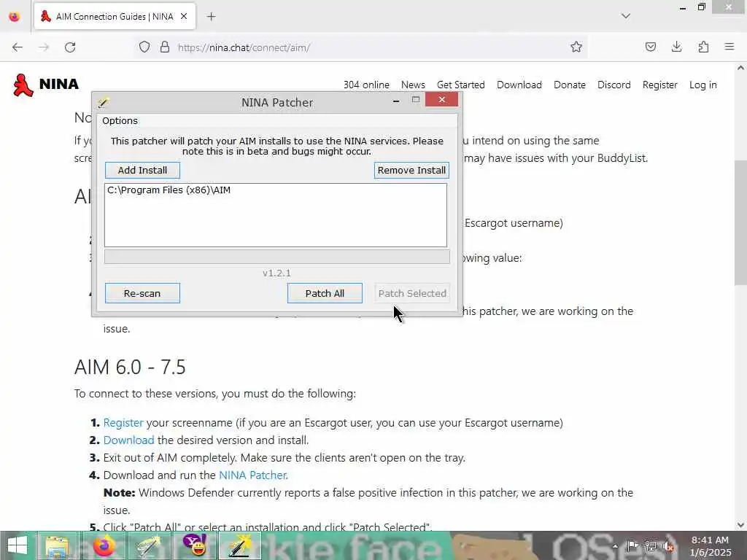Image resolution: width=747 pixels, height=560 pixels.
Task: Open the shield tracking protection icon
Action: tap(144, 47)
